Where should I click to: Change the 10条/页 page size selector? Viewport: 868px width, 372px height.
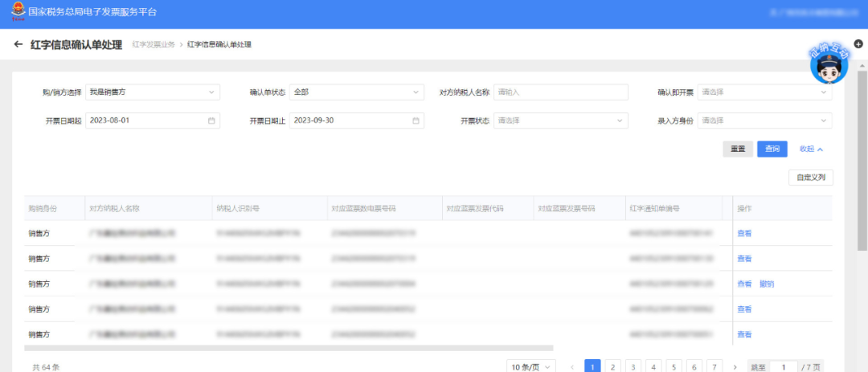point(531,367)
